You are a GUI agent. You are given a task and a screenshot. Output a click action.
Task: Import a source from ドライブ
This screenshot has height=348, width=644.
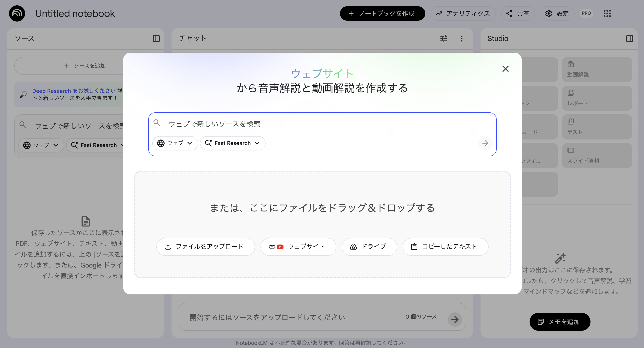[369, 247]
